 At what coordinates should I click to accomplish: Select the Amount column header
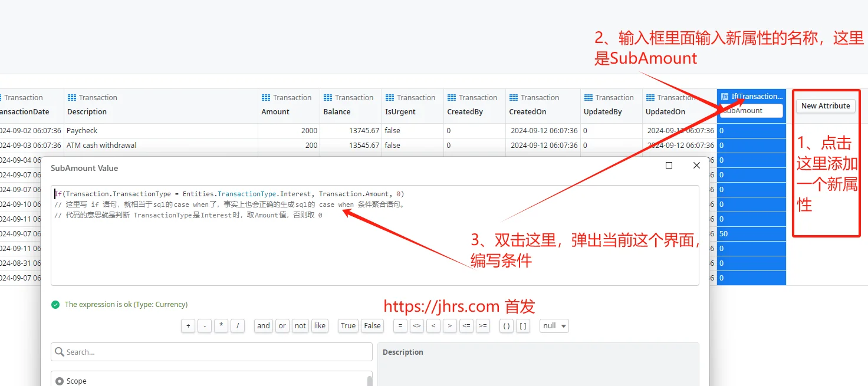(289, 105)
